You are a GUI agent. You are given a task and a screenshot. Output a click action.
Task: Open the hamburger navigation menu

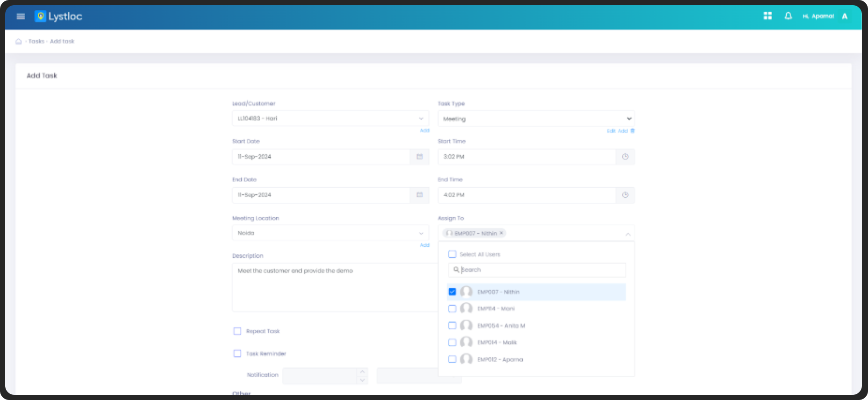tap(21, 16)
